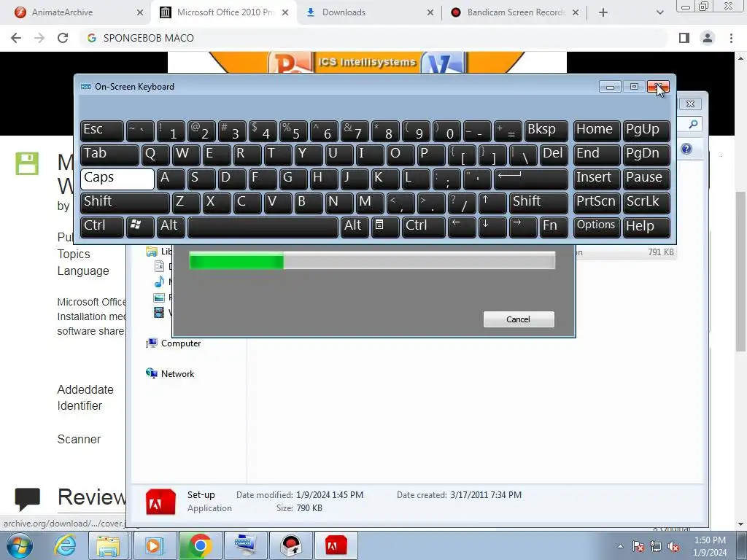Click Explorer search magnifier icon
The height and width of the screenshot is (560, 747).
point(693,125)
